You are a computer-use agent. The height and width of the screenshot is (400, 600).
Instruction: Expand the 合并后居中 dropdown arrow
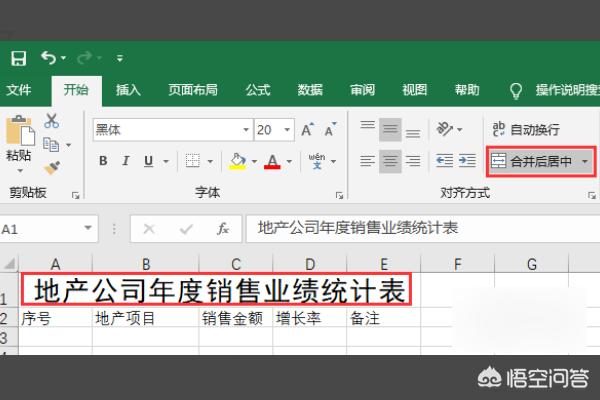(584, 161)
